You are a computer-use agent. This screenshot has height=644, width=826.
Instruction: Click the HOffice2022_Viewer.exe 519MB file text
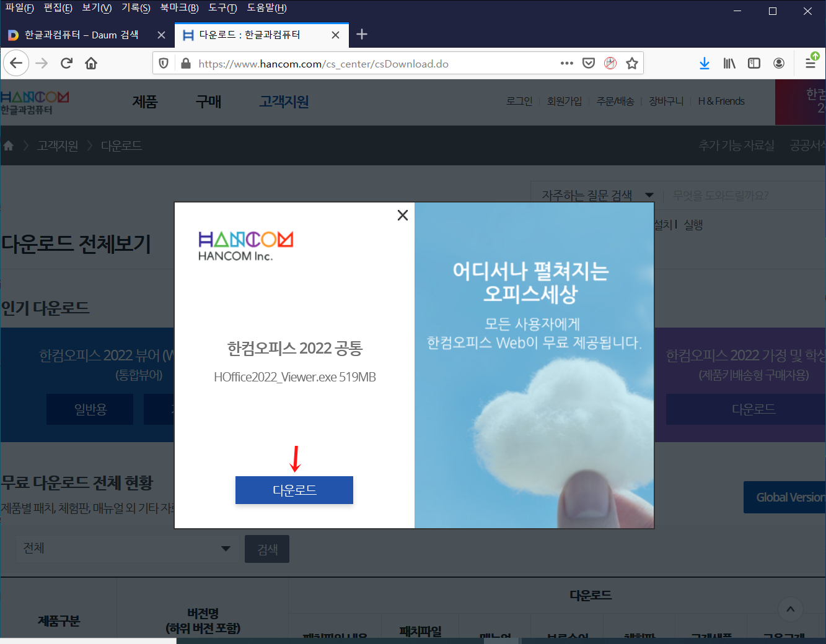pyautogui.click(x=295, y=377)
